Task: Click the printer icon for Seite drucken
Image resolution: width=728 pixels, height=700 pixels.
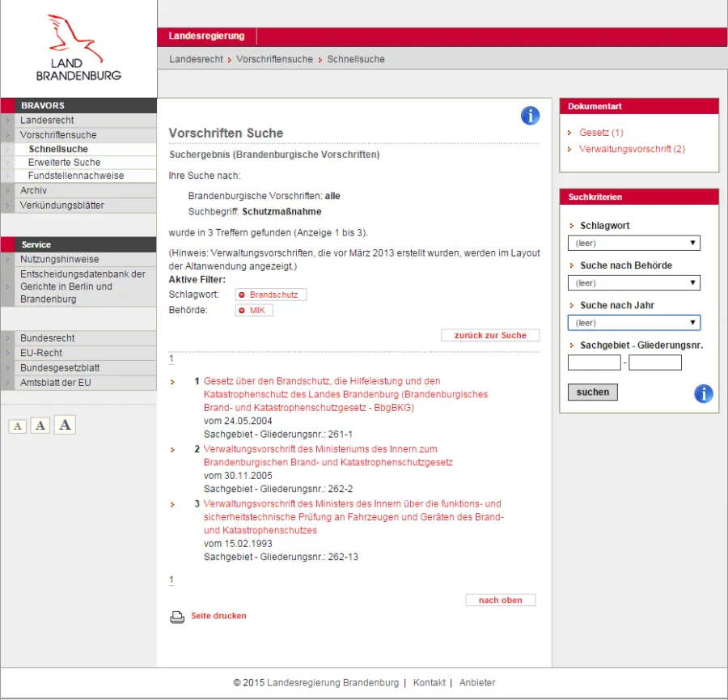Action: (x=177, y=617)
